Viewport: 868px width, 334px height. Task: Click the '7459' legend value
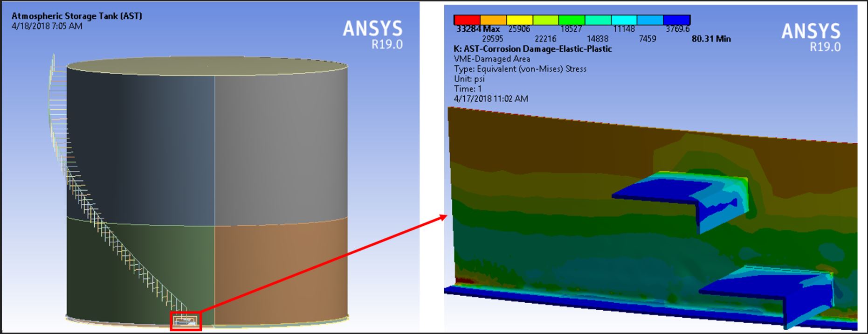coord(648,39)
